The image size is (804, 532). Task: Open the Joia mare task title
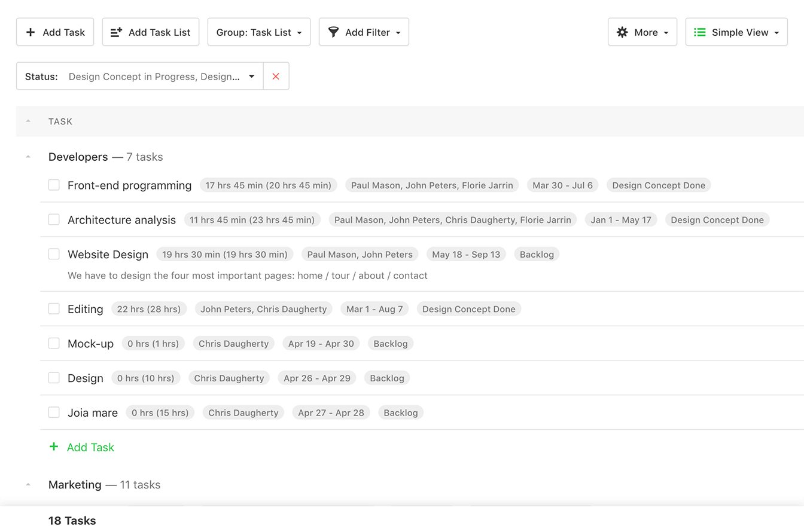pos(93,413)
